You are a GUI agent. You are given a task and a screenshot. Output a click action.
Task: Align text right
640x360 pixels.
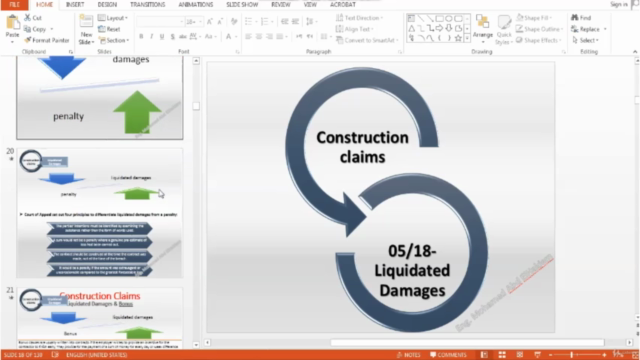point(269,37)
